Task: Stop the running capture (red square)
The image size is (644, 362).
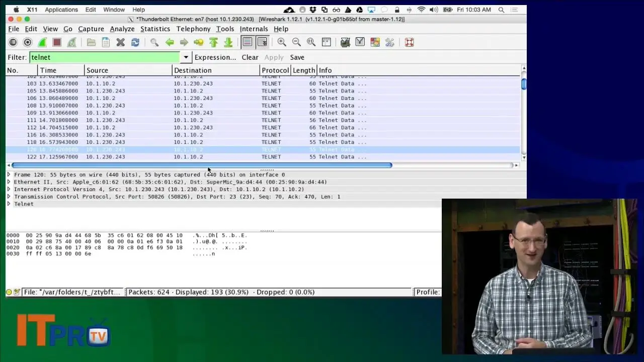Action: tap(57, 42)
